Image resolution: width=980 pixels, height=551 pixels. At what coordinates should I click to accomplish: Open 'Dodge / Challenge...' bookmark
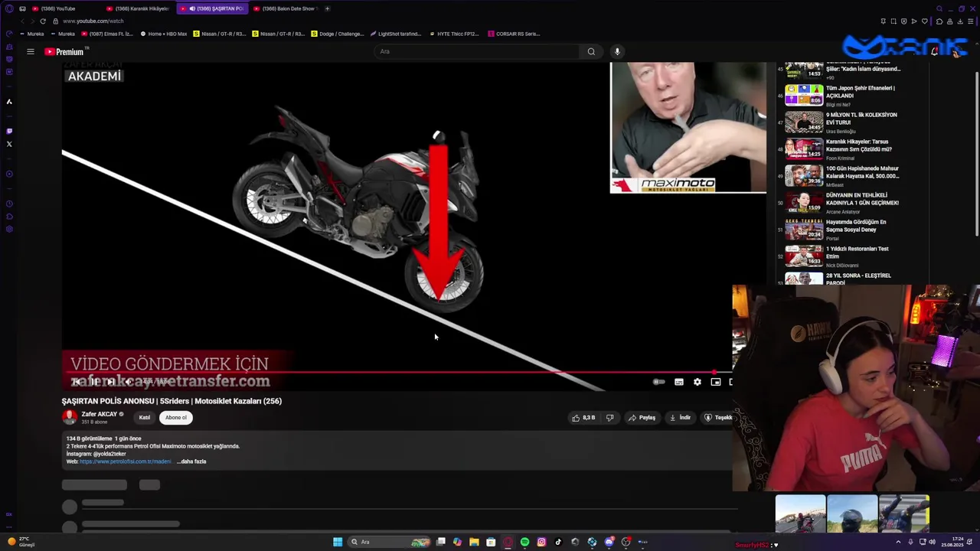pos(338,34)
